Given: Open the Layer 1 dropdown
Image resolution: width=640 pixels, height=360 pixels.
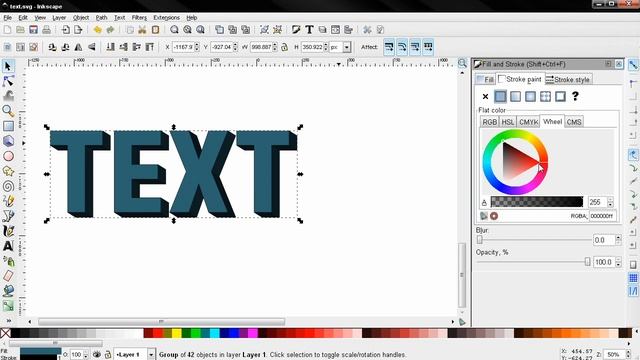Looking at the screenshot, I should coord(151,355).
